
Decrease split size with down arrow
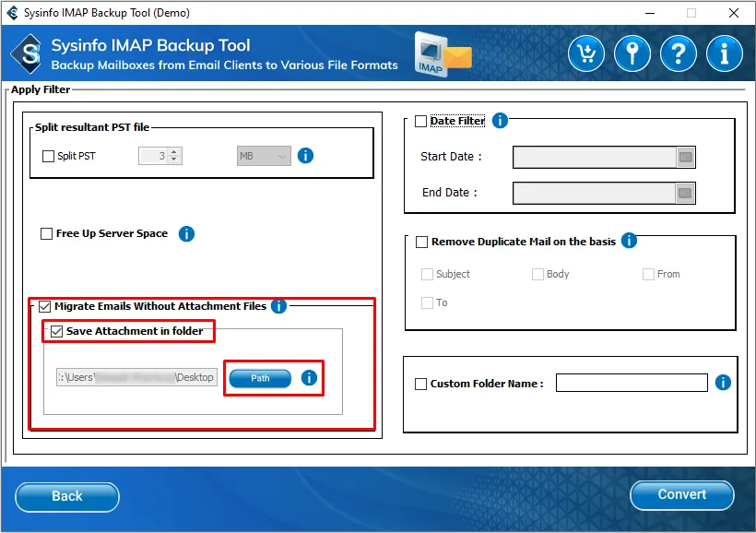(174, 160)
